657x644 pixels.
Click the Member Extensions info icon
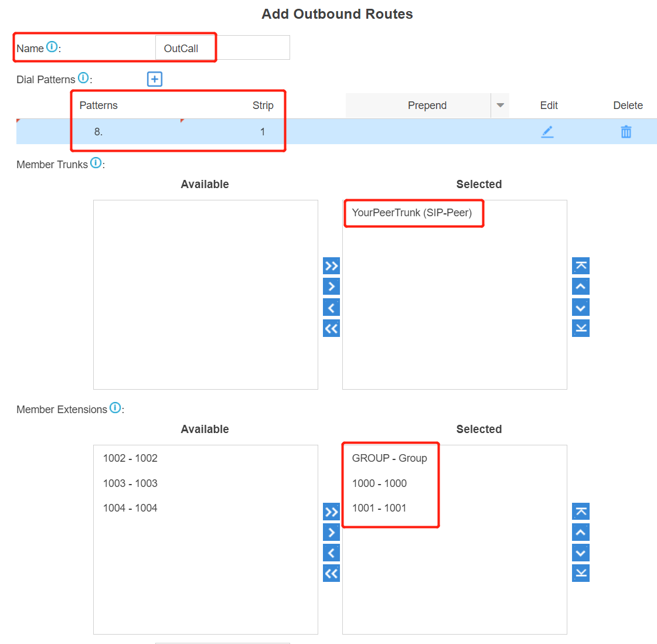115,408
